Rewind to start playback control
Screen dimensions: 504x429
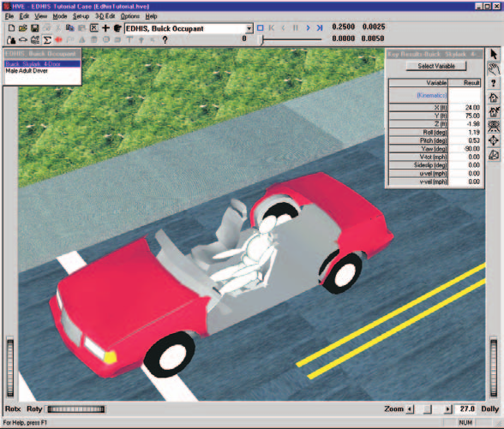272,28
